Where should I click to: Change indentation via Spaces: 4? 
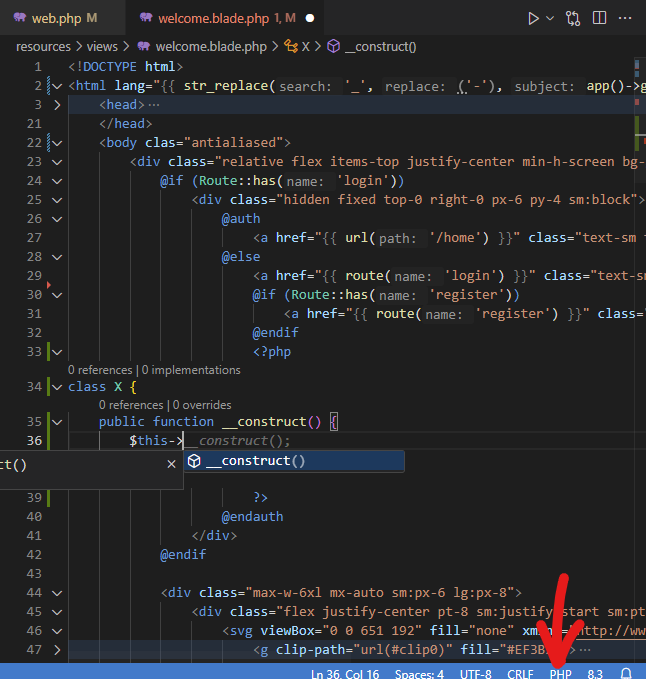pyautogui.click(x=419, y=674)
